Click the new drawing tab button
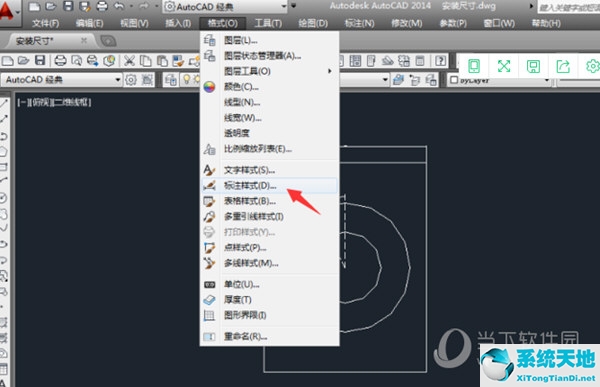This screenshot has width=600, height=387. pyautogui.click(x=108, y=41)
